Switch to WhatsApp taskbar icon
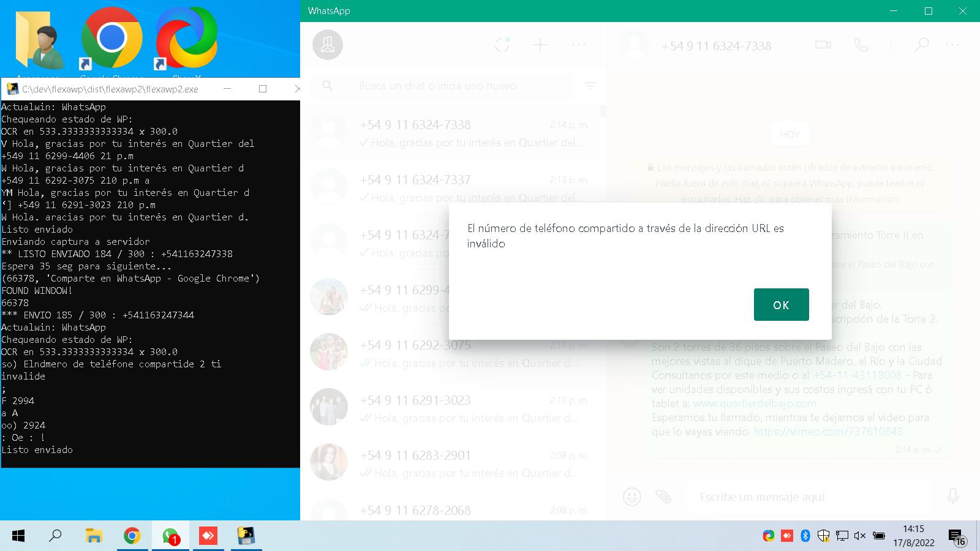980x551 pixels. (x=170, y=536)
